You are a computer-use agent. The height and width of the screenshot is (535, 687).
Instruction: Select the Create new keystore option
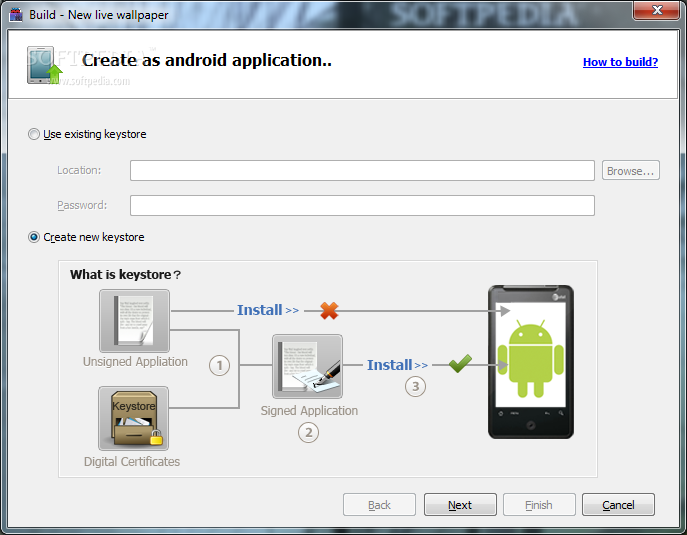coord(35,237)
